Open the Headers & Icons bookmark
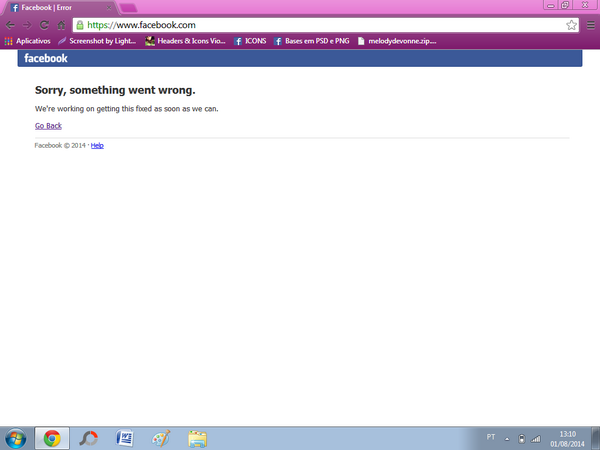This screenshot has width=600, height=450. [x=186, y=41]
